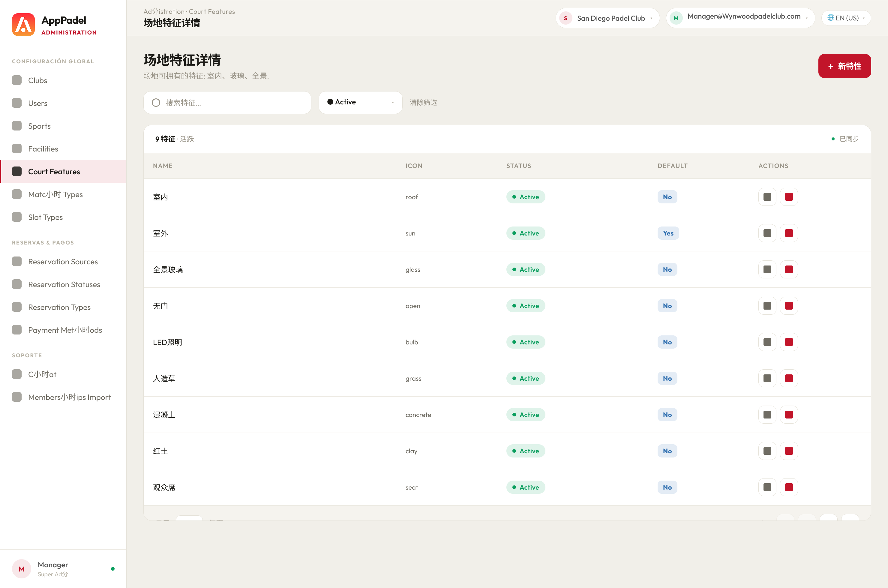888x588 pixels.
Task: Click the red delete icon for 红土 row
Action: point(789,451)
